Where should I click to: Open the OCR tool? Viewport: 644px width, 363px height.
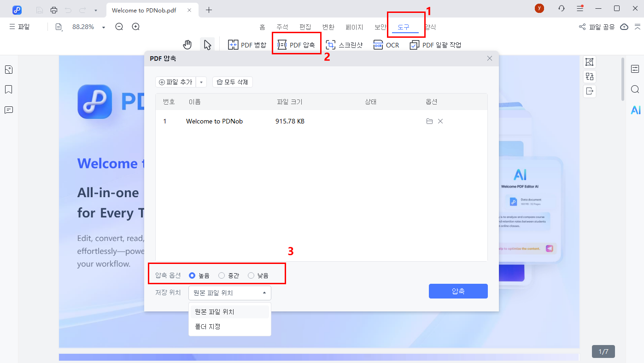tap(386, 44)
